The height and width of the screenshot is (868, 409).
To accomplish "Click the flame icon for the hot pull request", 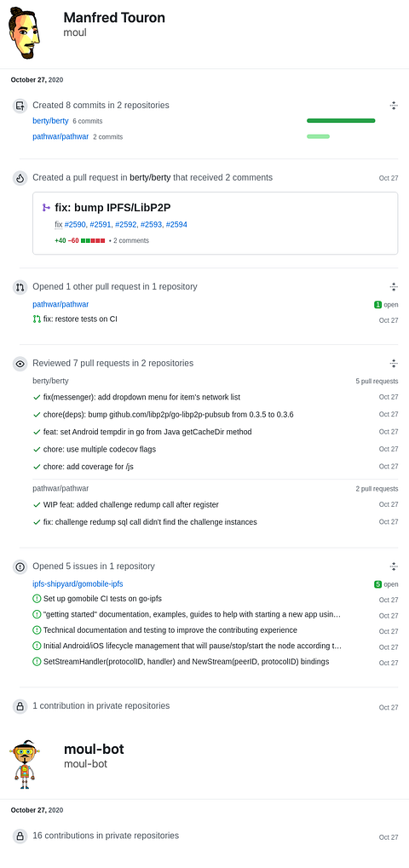I will pos(20,178).
